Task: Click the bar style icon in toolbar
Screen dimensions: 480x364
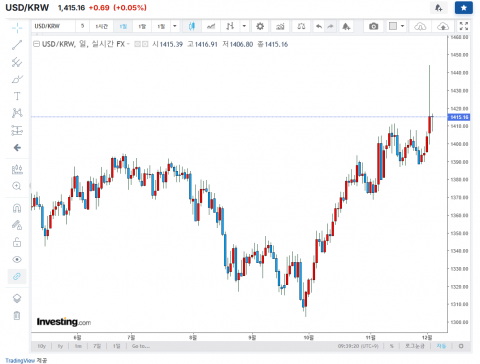Action: [230, 26]
